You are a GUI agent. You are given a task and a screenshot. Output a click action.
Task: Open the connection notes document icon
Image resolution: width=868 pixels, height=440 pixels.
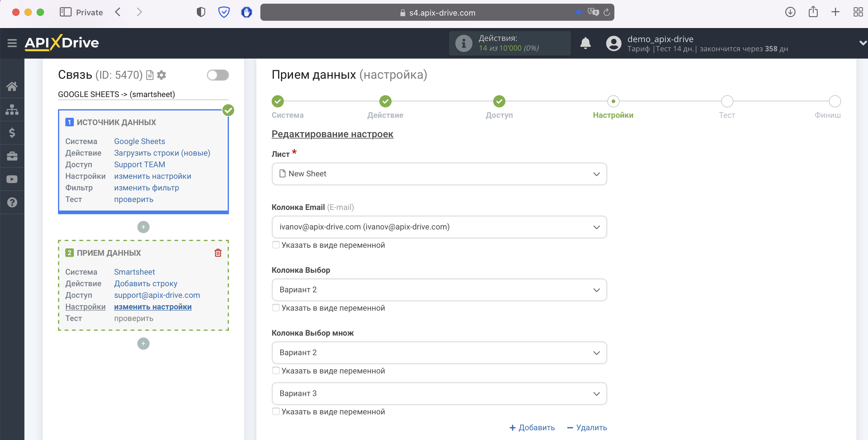pos(150,75)
